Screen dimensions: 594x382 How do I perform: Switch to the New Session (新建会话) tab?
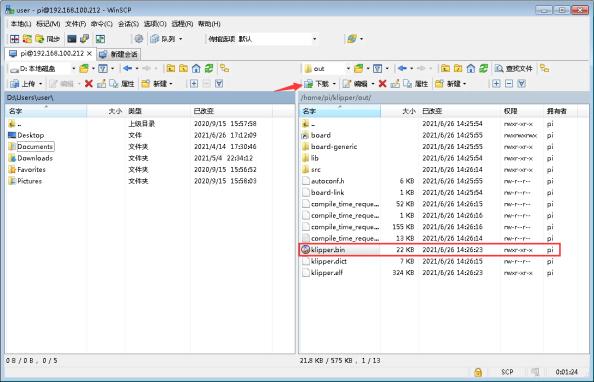pyautogui.click(x=119, y=54)
